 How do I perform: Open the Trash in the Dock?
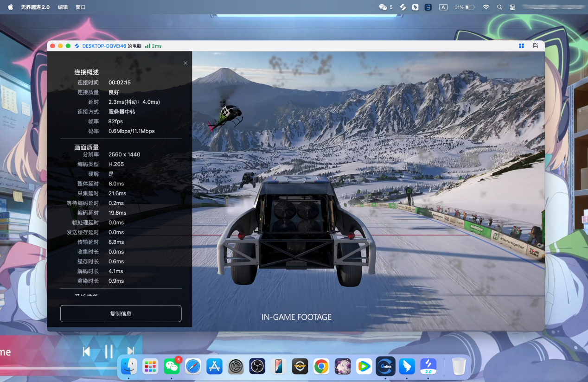click(459, 366)
